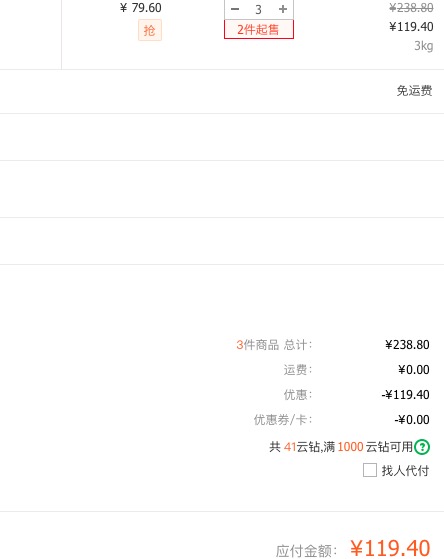444x559 pixels.
Task: Decrease quantity with the minus button
Action: point(235,9)
